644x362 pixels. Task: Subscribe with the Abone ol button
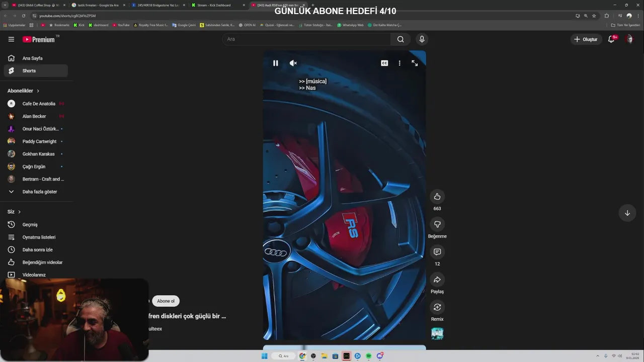click(166, 301)
